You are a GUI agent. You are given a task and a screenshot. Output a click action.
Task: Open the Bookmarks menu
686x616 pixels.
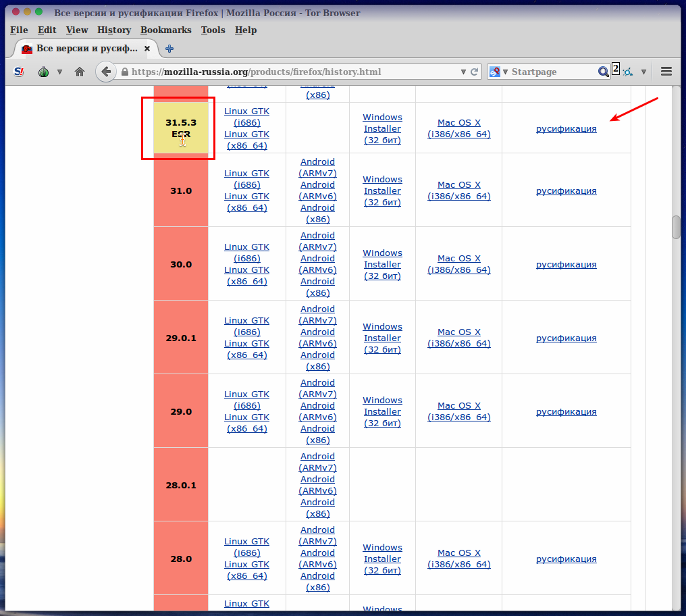tap(166, 30)
